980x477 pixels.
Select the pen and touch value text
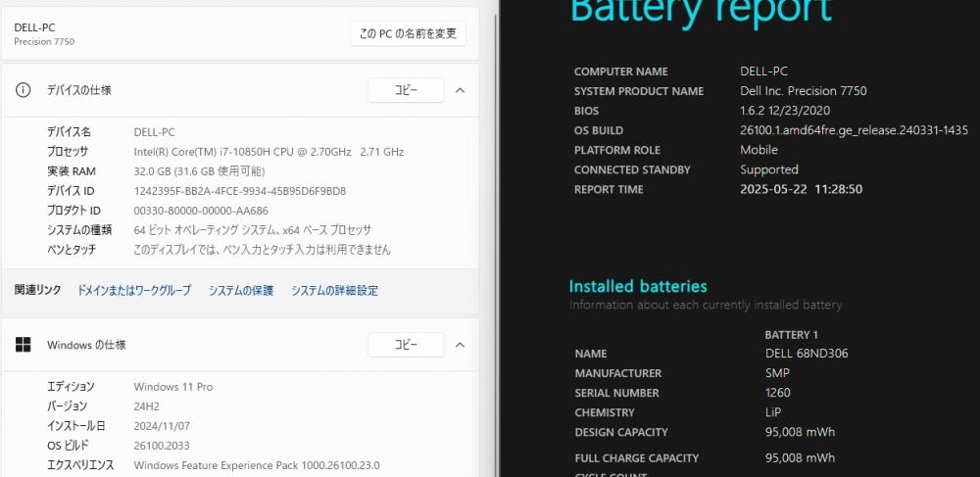point(262,250)
